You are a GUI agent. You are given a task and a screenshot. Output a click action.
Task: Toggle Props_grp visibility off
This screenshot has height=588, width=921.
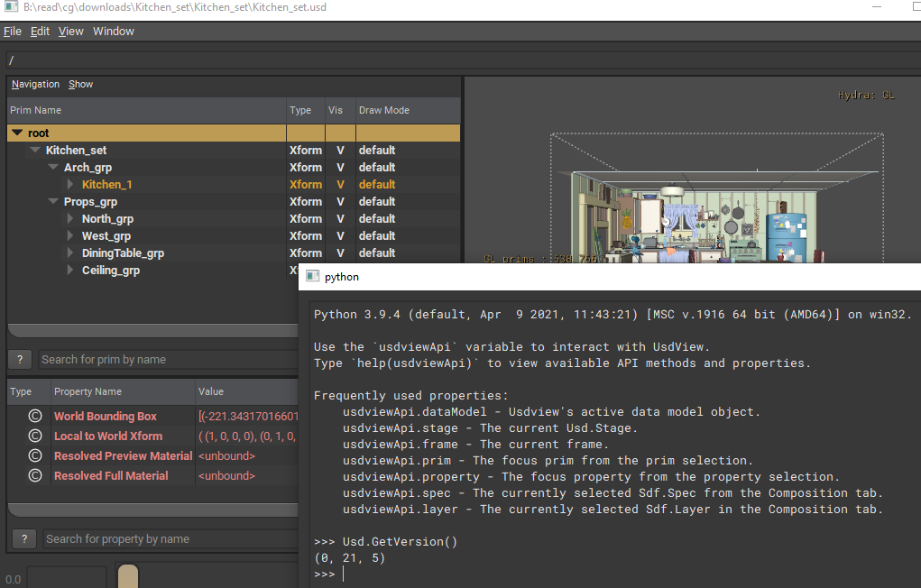(340, 201)
